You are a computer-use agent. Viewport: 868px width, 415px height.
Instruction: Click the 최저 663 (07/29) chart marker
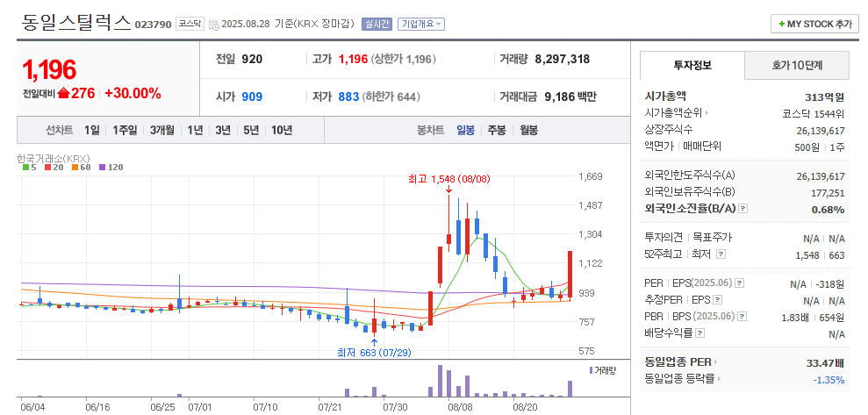(x=374, y=353)
